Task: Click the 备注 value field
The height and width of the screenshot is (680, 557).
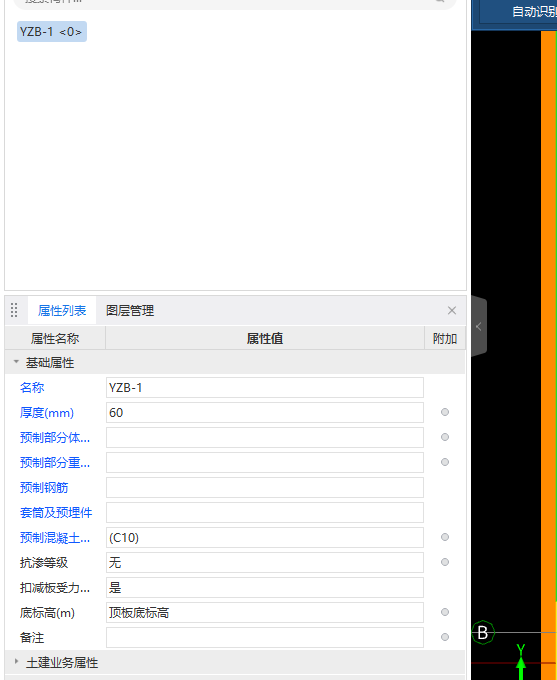Action: [x=265, y=638]
